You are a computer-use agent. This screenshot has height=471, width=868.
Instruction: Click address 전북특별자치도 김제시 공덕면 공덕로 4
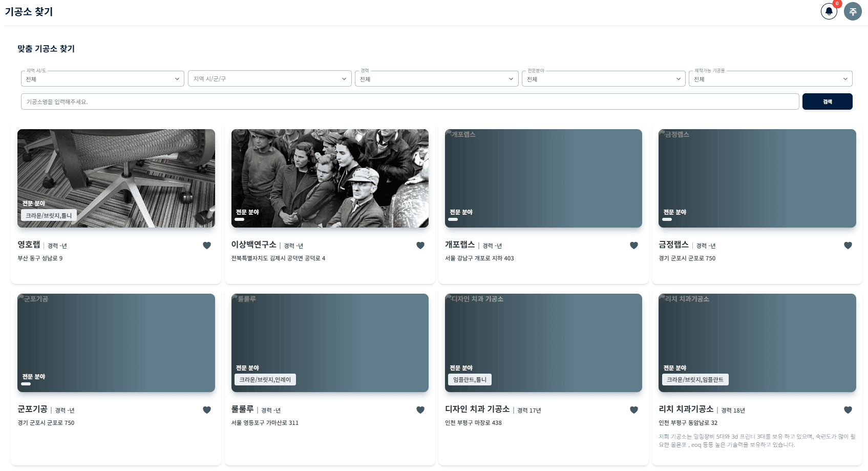click(278, 258)
